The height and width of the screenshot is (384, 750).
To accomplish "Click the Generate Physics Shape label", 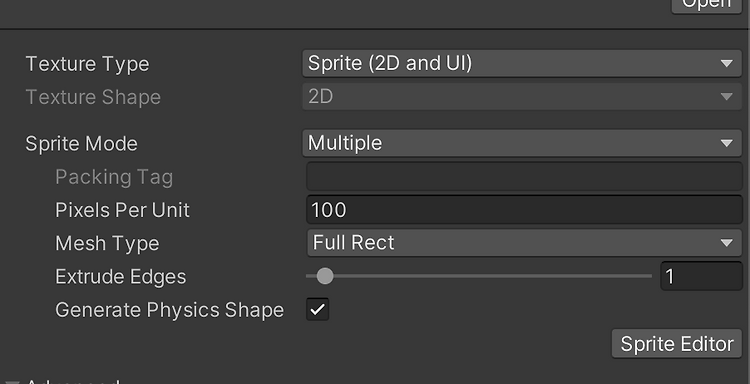I will coord(169,310).
